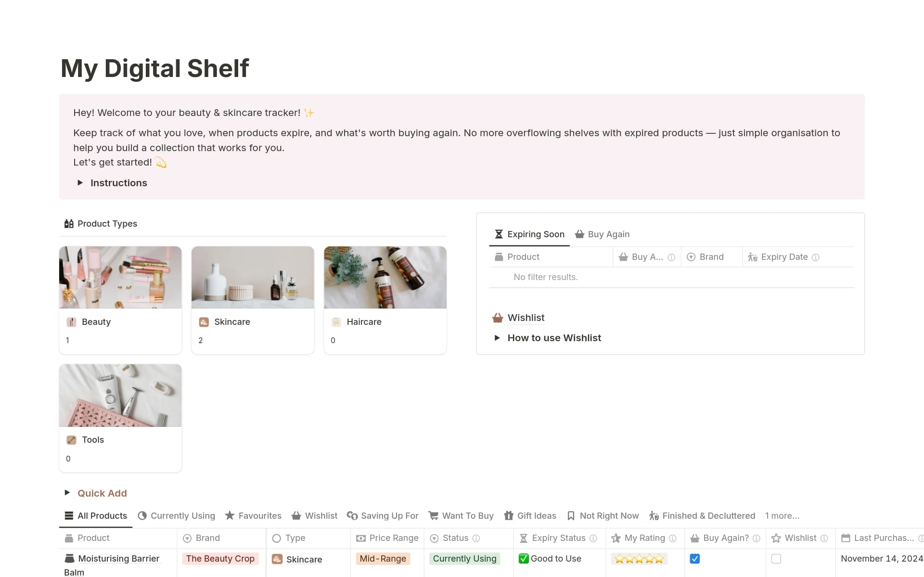Image resolution: width=924 pixels, height=577 pixels.
Task: Open the Currently Using view tab
Action: coord(183,515)
